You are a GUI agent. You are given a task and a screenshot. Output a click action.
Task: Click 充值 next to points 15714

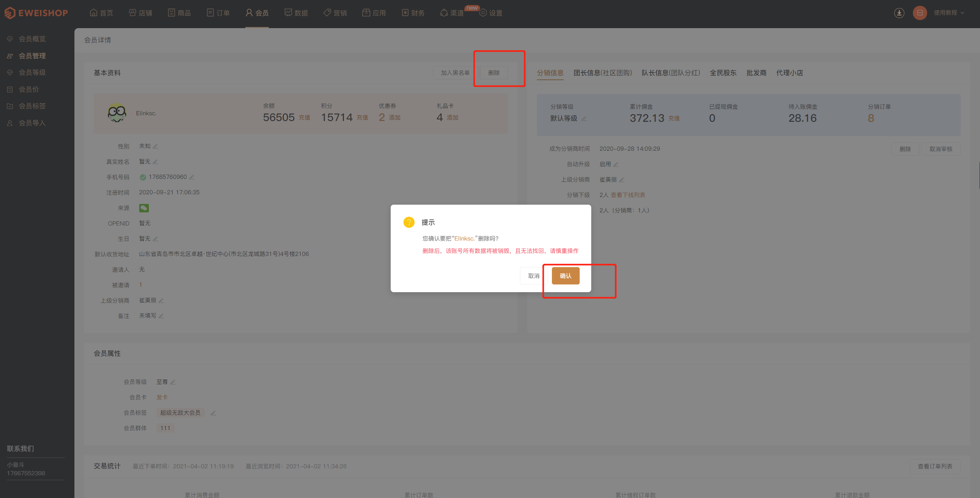coord(362,118)
